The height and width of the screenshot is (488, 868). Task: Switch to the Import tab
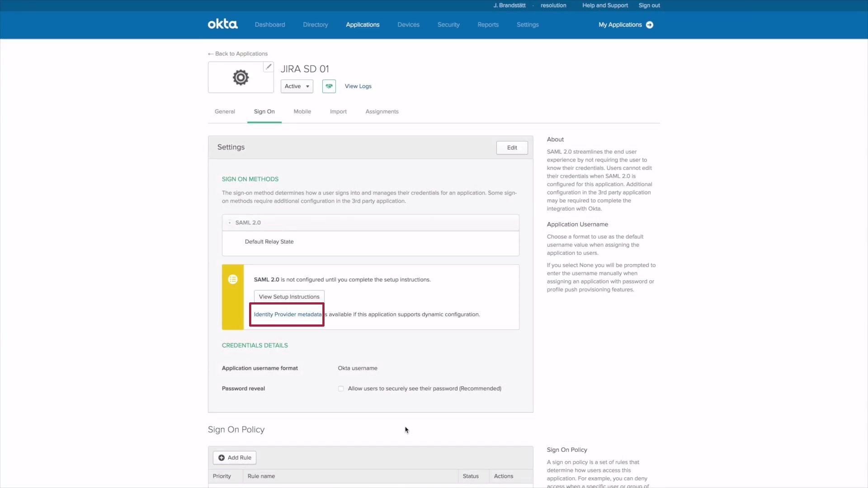338,112
